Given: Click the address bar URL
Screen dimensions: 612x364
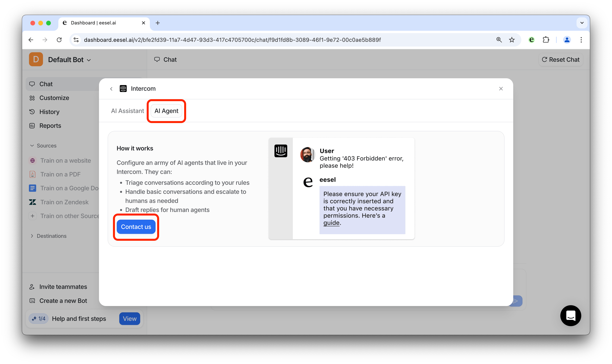Looking at the screenshot, I should pos(232,40).
